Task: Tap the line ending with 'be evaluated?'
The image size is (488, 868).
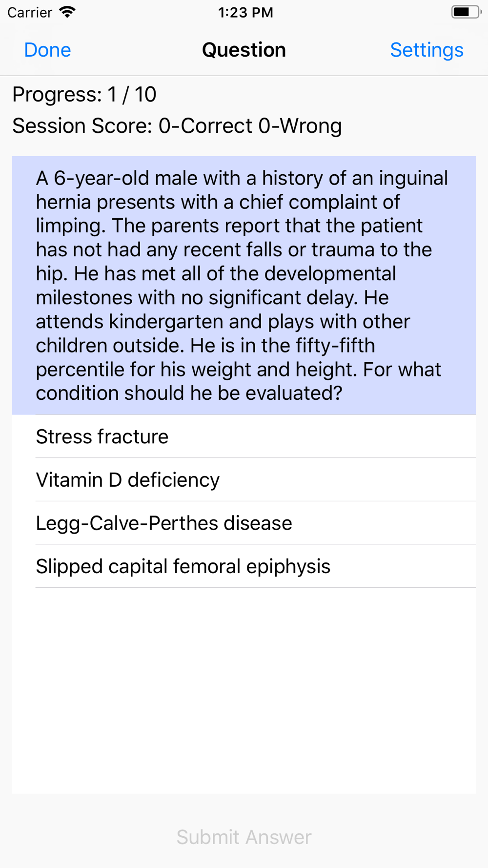Action: (189, 393)
